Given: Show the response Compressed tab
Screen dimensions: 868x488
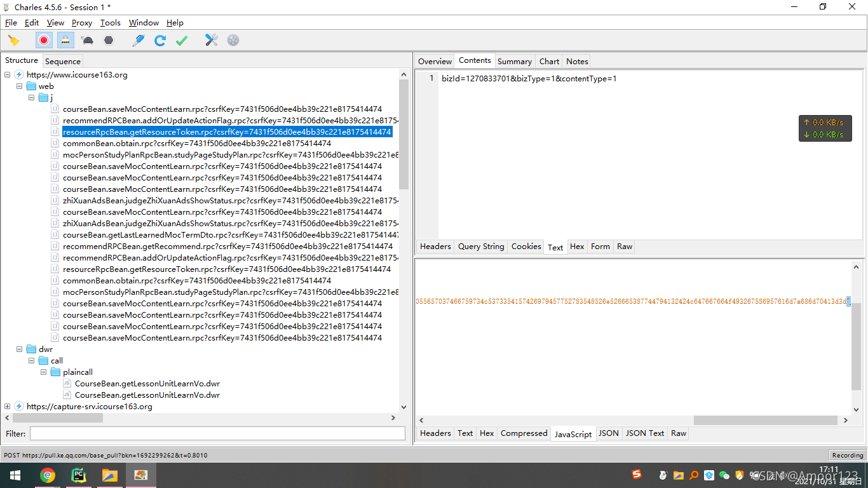Looking at the screenshot, I should pos(524,433).
